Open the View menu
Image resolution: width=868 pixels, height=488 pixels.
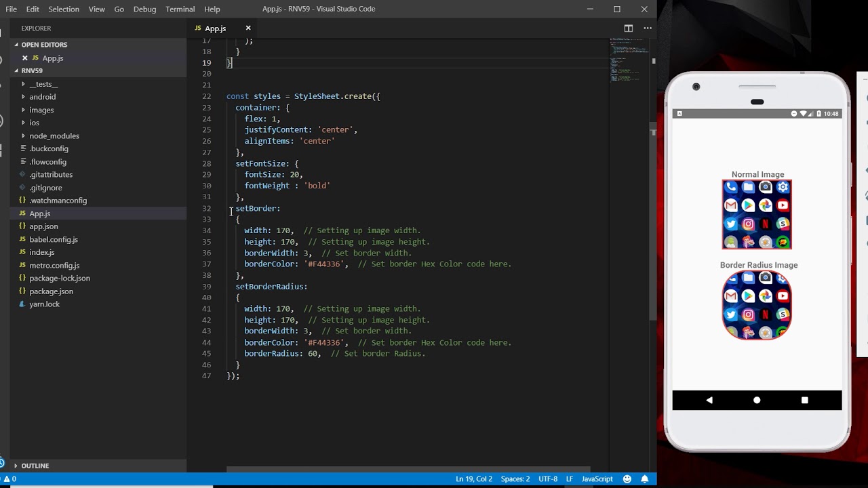(97, 9)
